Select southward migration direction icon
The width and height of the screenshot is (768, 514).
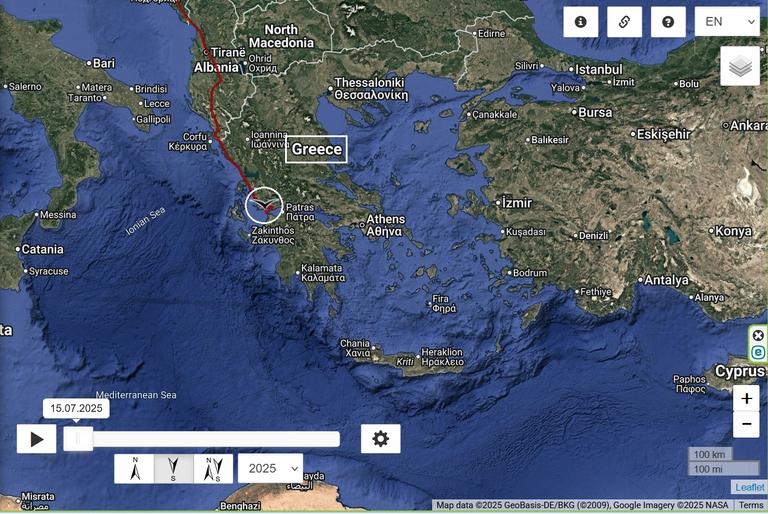(x=173, y=469)
